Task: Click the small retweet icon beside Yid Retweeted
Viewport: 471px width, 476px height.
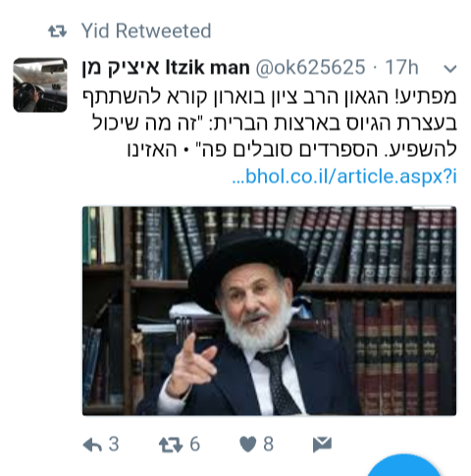Action: pos(58,31)
